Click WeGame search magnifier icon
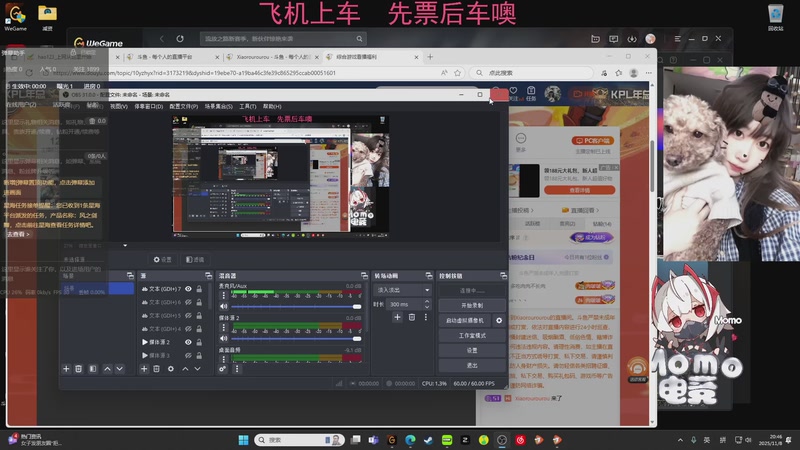Viewport: 800px width, 450px height. point(359,39)
